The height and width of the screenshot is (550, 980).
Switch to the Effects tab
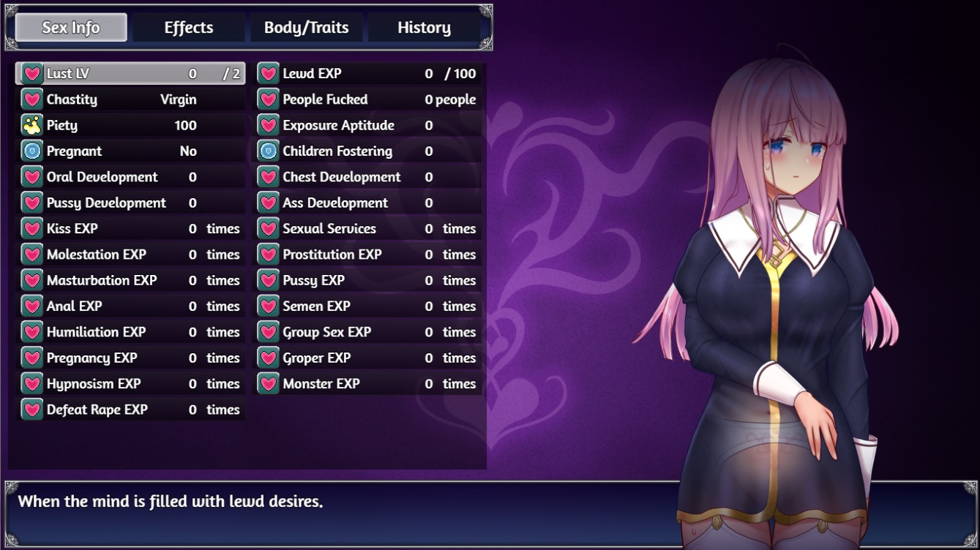(x=189, y=28)
